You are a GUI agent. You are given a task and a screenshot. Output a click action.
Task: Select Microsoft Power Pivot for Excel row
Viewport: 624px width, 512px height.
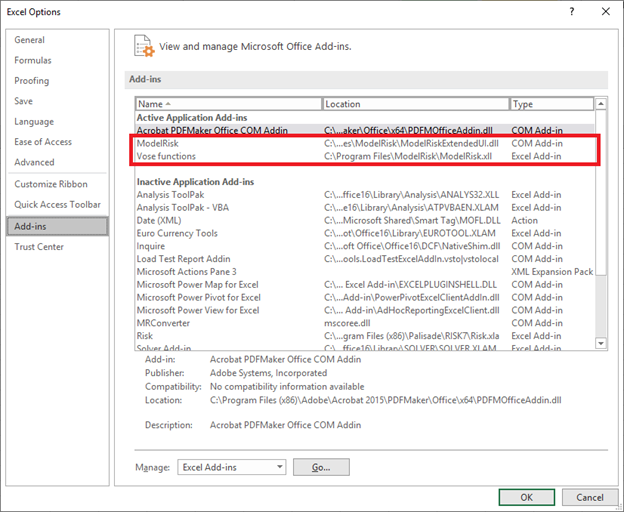pos(365,297)
